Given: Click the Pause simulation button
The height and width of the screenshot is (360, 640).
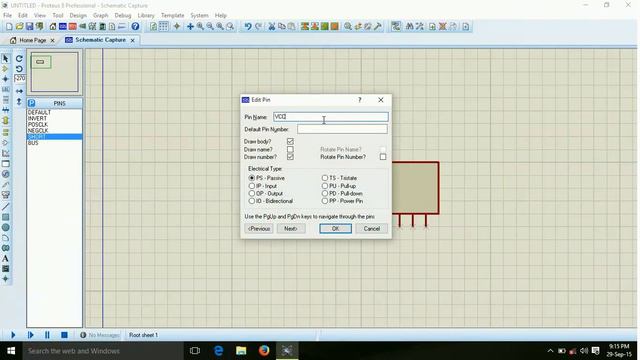Looking at the screenshot, I should click(47, 335).
